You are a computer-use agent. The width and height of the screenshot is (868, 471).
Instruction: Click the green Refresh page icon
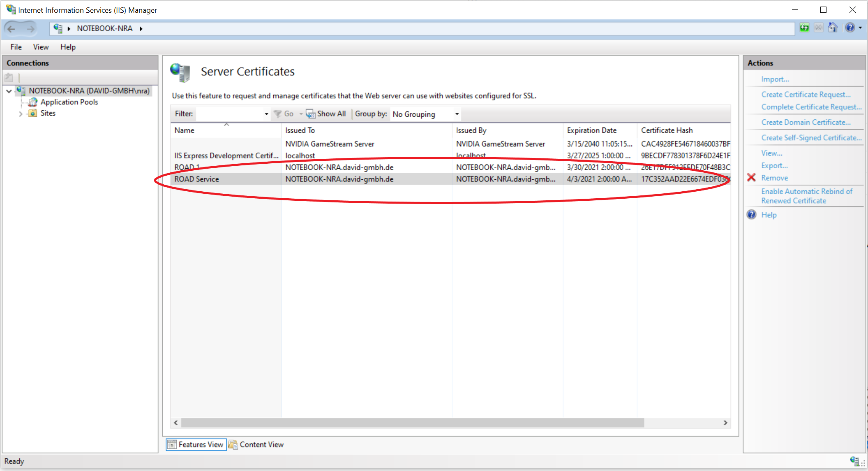point(804,28)
